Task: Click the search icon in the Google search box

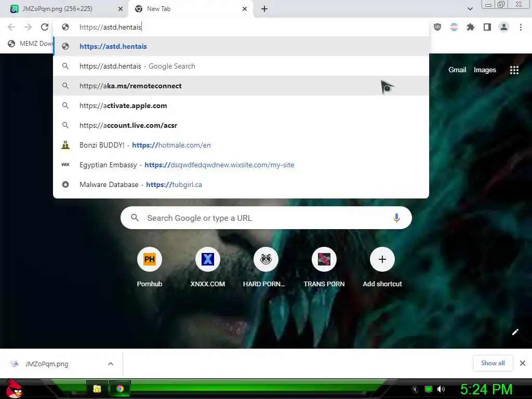Action: pyautogui.click(x=135, y=218)
